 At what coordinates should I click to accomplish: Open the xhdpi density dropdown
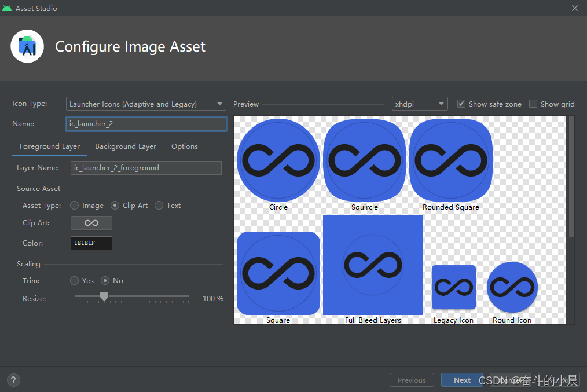(420, 104)
